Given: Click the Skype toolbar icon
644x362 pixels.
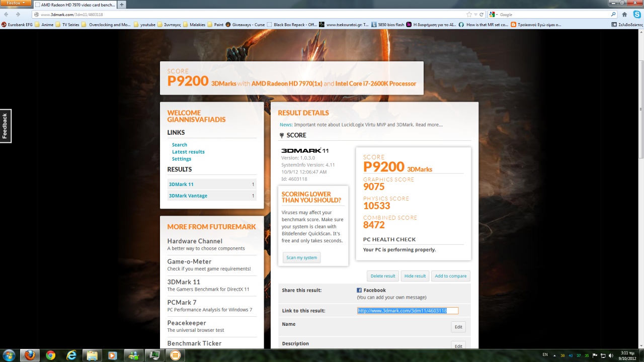Looking at the screenshot, I should click(x=636, y=15).
